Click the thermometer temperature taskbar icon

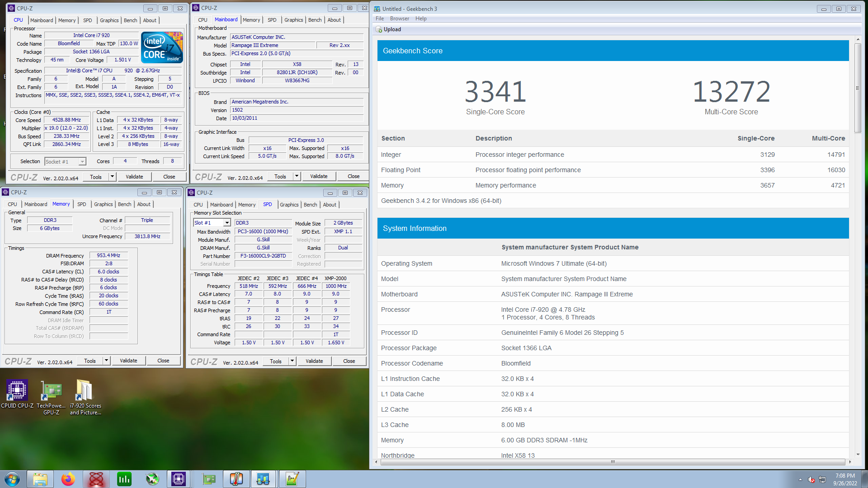[x=236, y=479]
